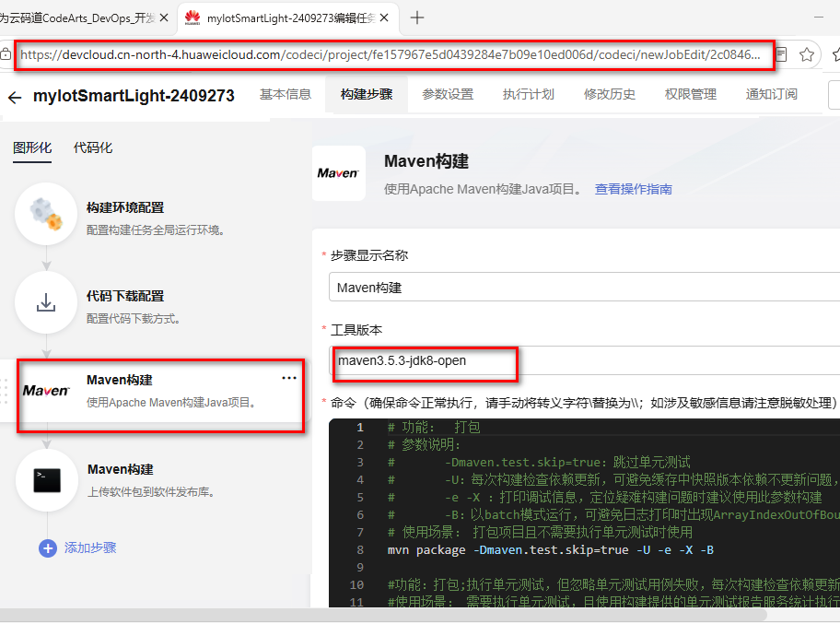Click the browser address bar URL

pyautogui.click(x=390, y=54)
